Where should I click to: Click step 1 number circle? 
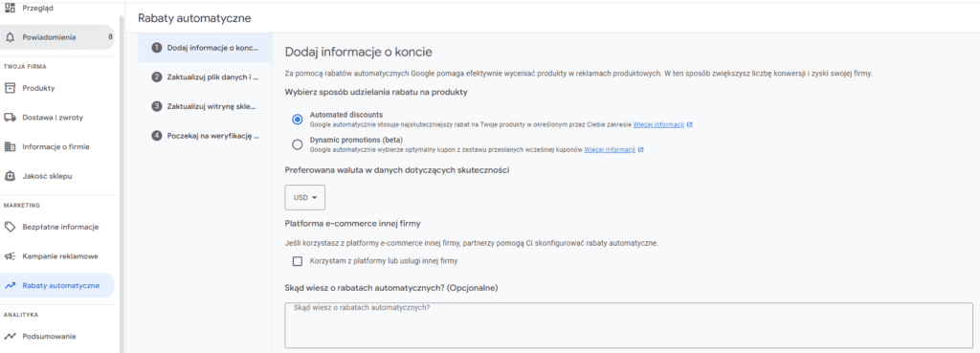tap(157, 48)
